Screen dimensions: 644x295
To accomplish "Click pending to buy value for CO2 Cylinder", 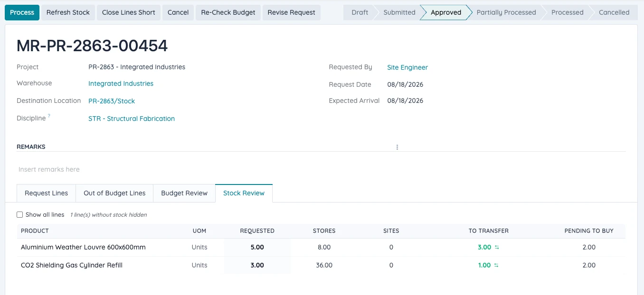I will point(589,265).
